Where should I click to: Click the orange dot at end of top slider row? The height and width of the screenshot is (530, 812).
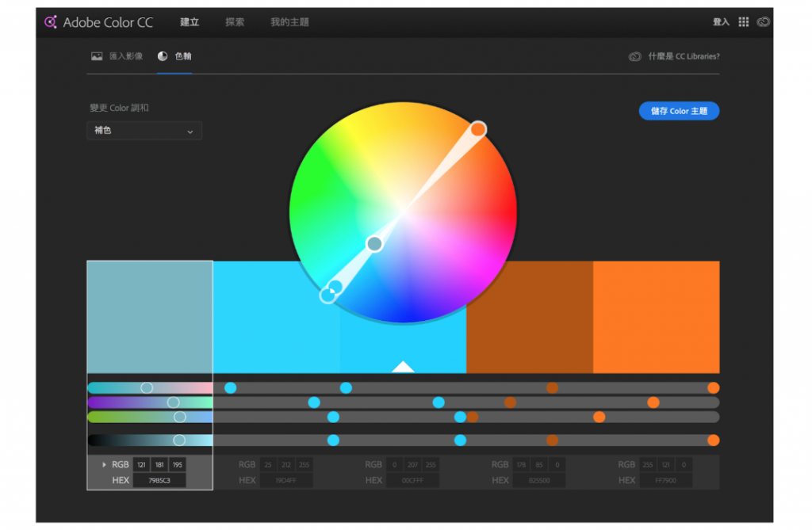[x=713, y=387]
